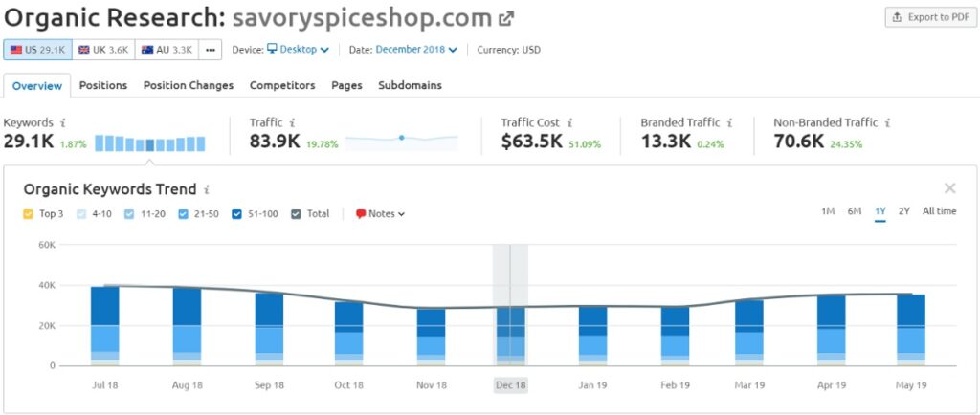Open more databases ellipsis button
The height and width of the screenshot is (415, 980).
click(210, 50)
